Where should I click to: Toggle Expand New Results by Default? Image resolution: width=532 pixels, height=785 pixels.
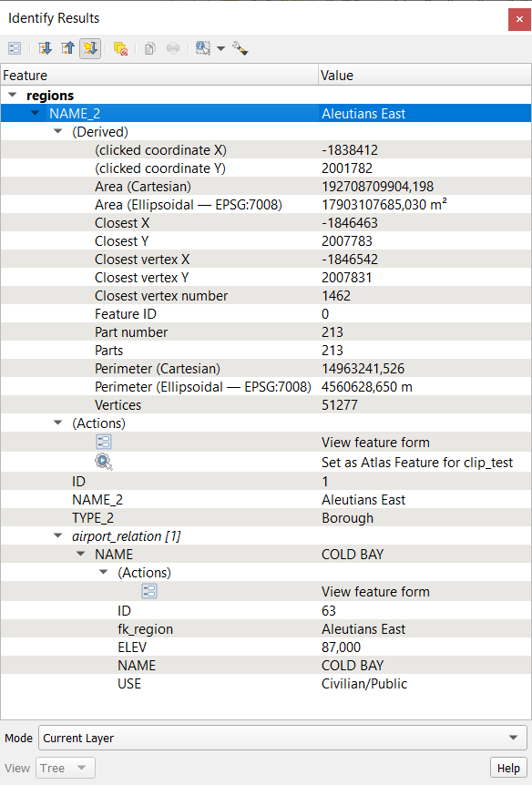(x=90, y=48)
